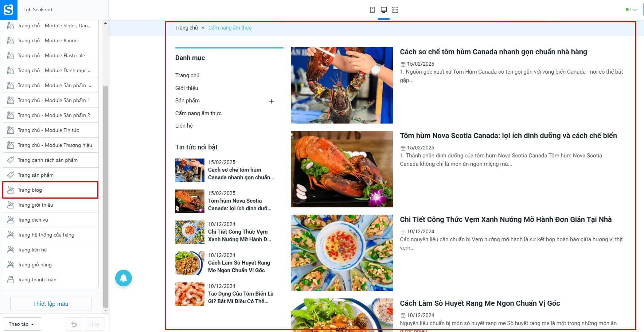Screen dimensions: 644x332
Task: Open the Thao tác dropdown
Action: (x=22, y=324)
